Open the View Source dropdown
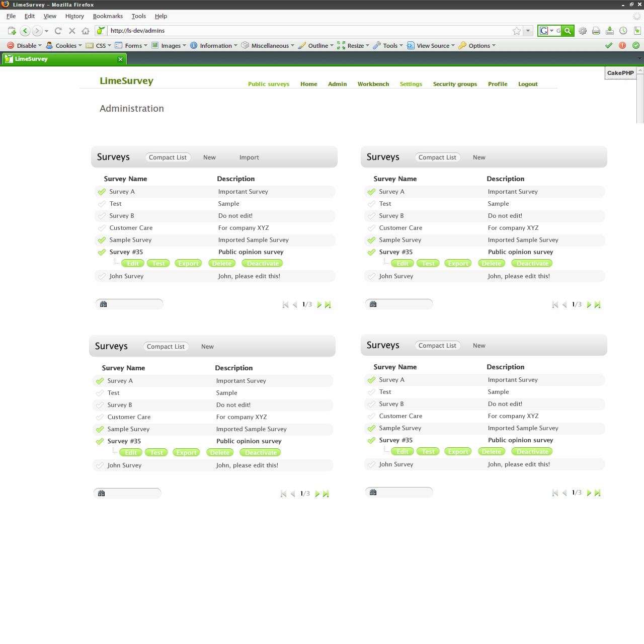Viewport: 644px width, 644px height. click(x=431, y=45)
